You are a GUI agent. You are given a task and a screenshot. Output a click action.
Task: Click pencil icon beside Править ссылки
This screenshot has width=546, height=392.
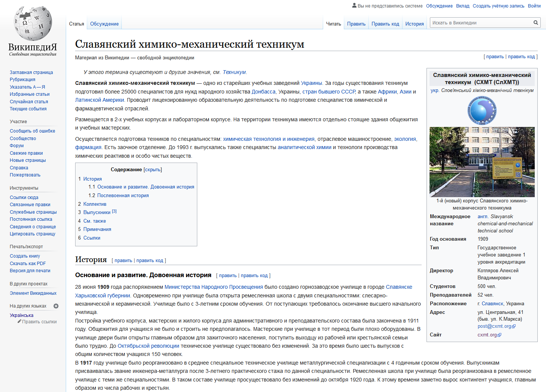click(19, 321)
